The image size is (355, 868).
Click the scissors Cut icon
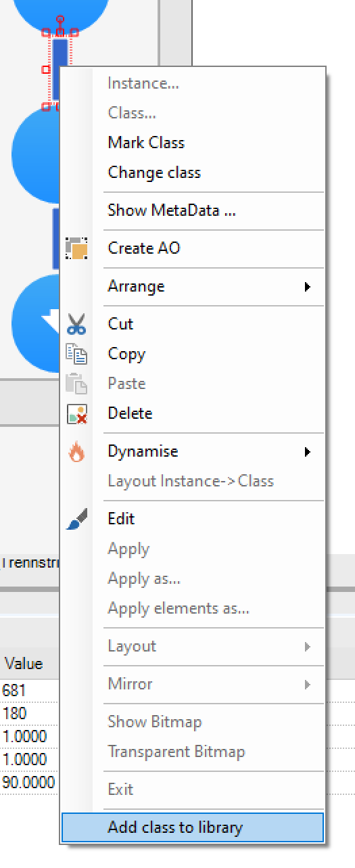pyautogui.click(x=76, y=324)
